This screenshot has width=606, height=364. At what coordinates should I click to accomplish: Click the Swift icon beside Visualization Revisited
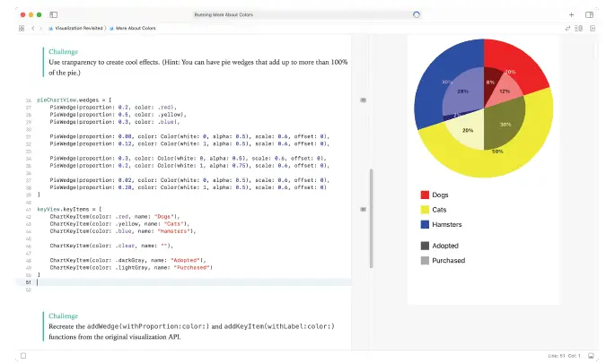coord(50,28)
